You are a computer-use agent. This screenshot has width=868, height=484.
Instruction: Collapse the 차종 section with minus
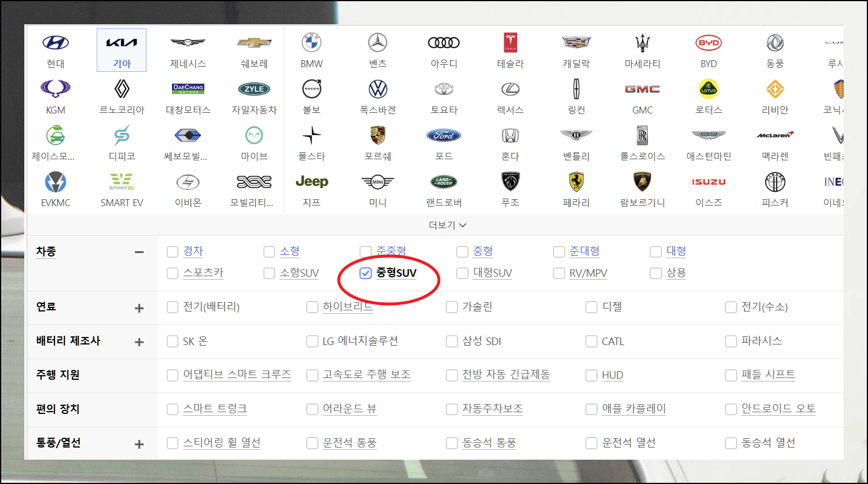139,252
